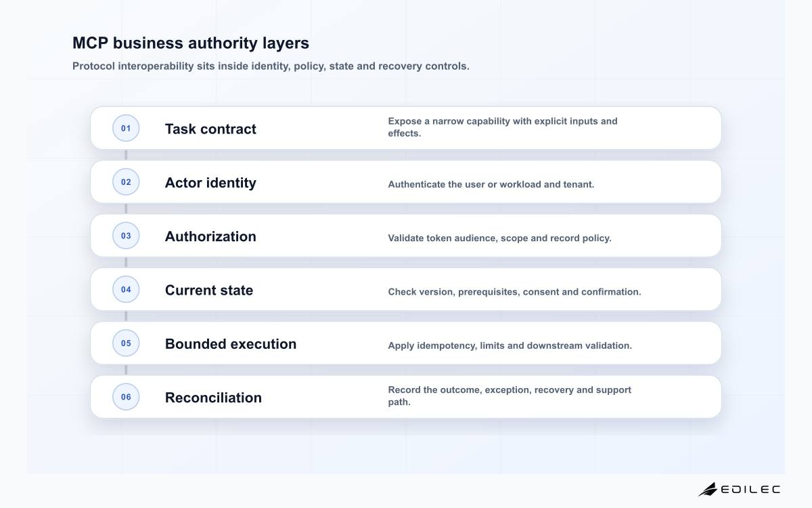Click the 02 step number badge

[126, 182]
